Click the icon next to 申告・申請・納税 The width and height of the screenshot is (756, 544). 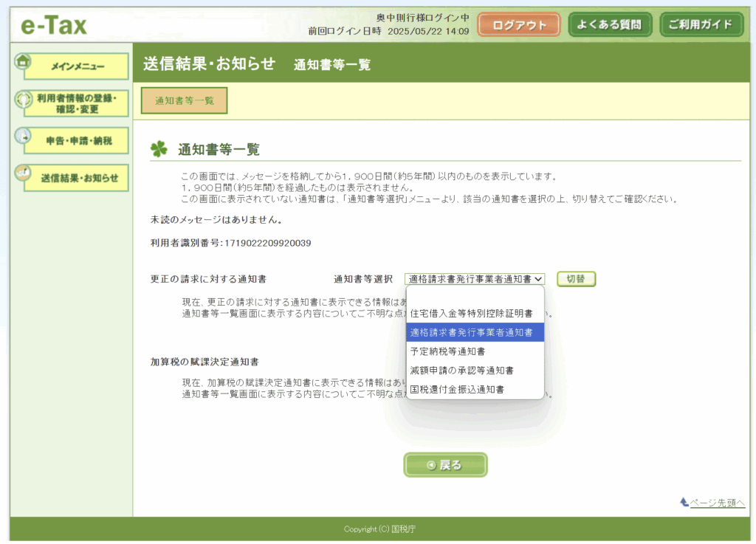coord(23,136)
